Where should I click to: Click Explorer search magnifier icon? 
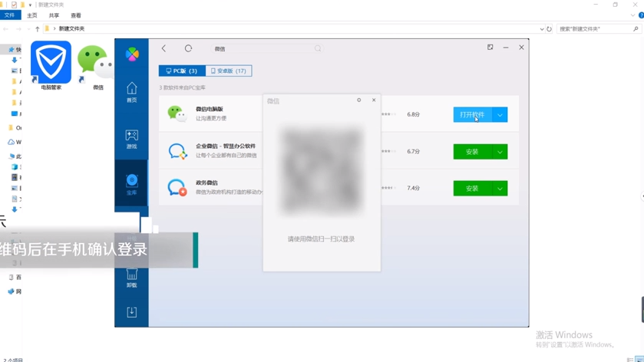pos(636,28)
